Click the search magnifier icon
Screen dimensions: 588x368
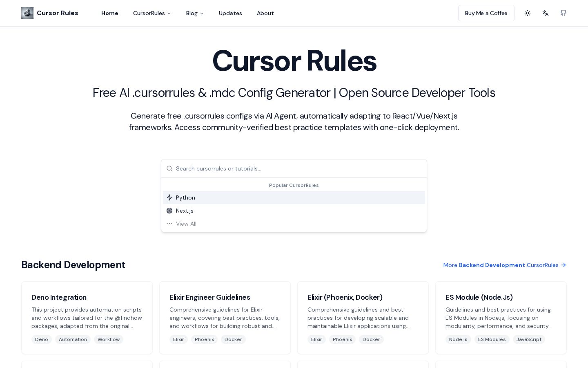click(169, 168)
